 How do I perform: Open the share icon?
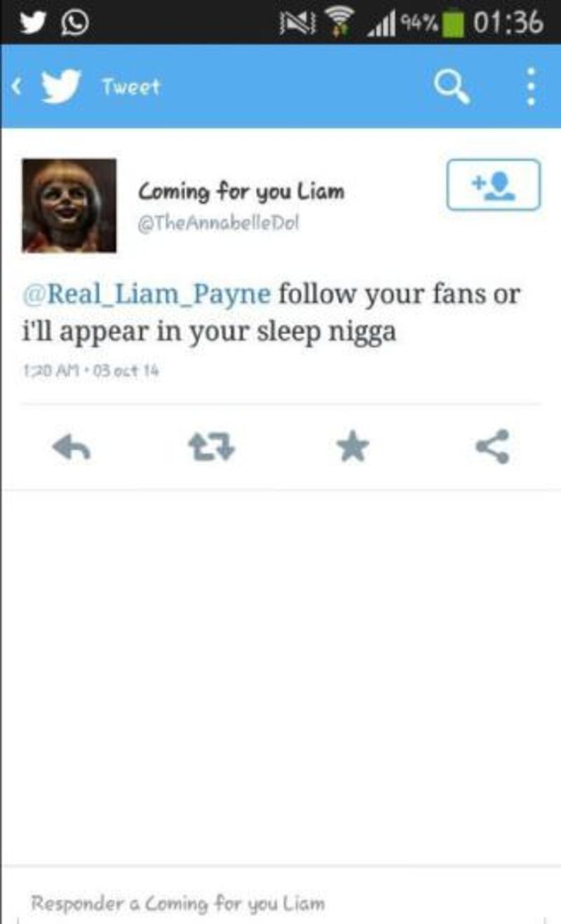[x=493, y=447]
